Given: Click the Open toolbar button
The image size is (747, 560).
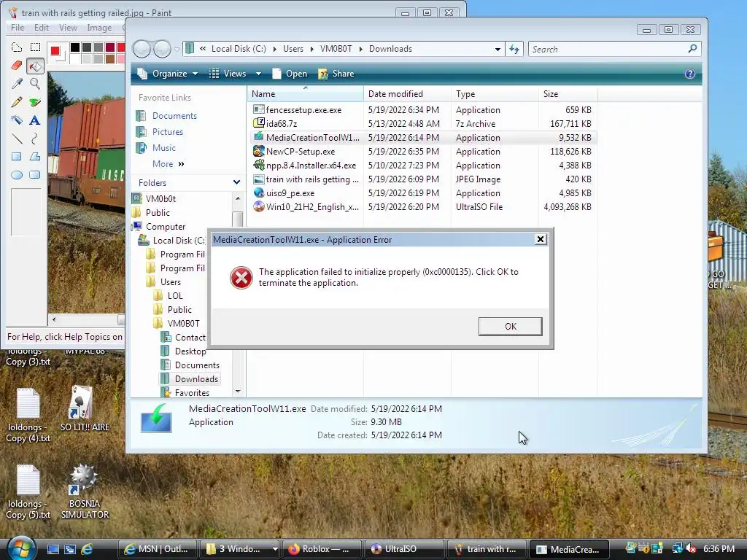Looking at the screenshot, I should click(x=290, y=74).
